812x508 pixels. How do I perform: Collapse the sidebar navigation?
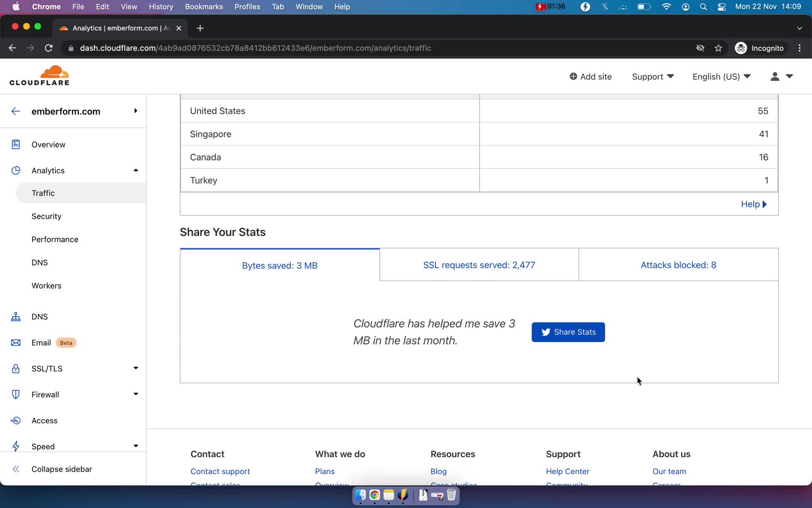point(61,469)
